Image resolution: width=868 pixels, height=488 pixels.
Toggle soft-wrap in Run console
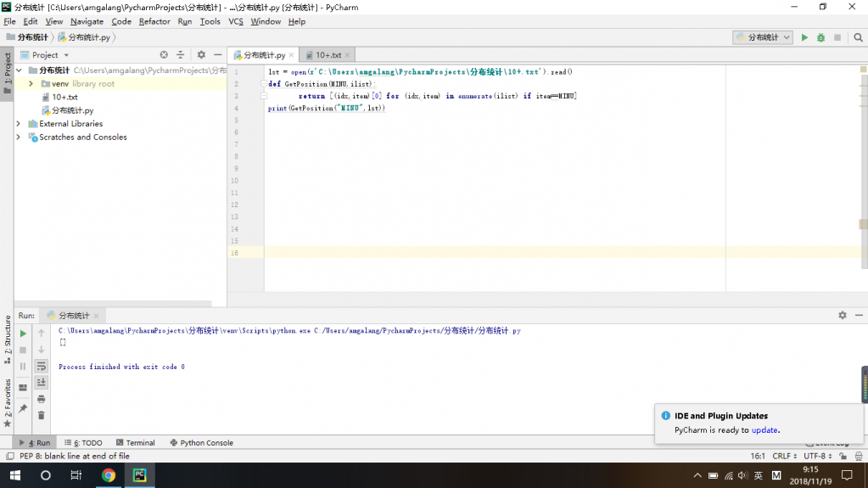41,366
